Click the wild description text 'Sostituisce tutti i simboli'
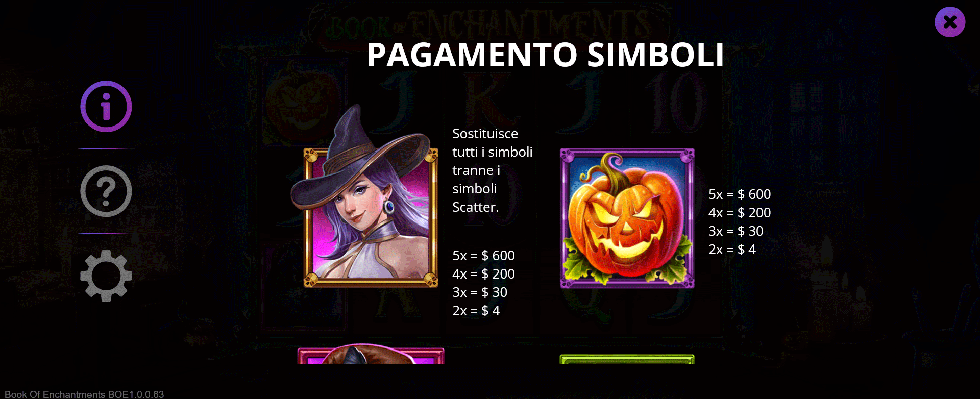Screen dimensions: 980x399 pos(493,143)
